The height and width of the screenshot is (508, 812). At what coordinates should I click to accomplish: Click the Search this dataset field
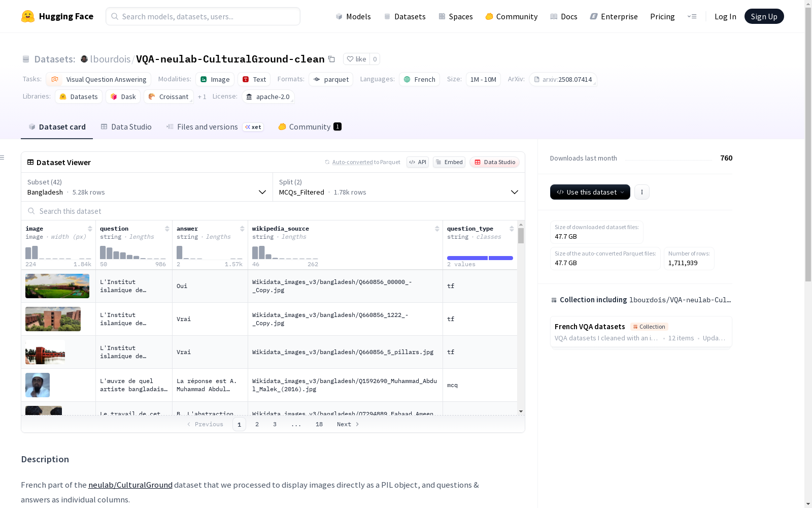[273, 211]
